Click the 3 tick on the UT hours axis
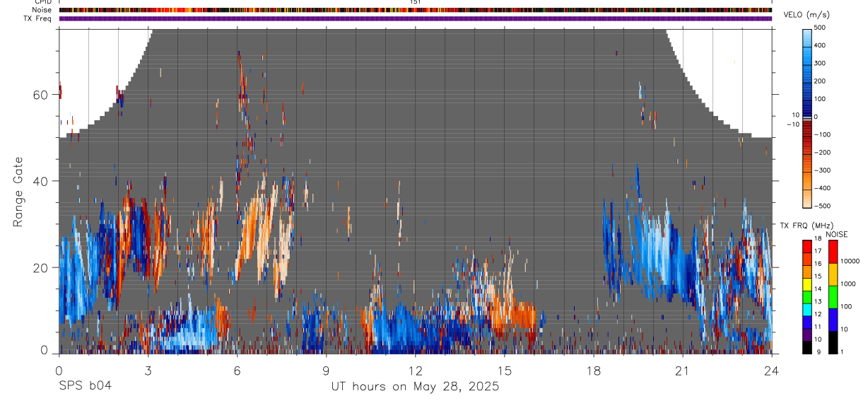 click(x=148, y=370)
